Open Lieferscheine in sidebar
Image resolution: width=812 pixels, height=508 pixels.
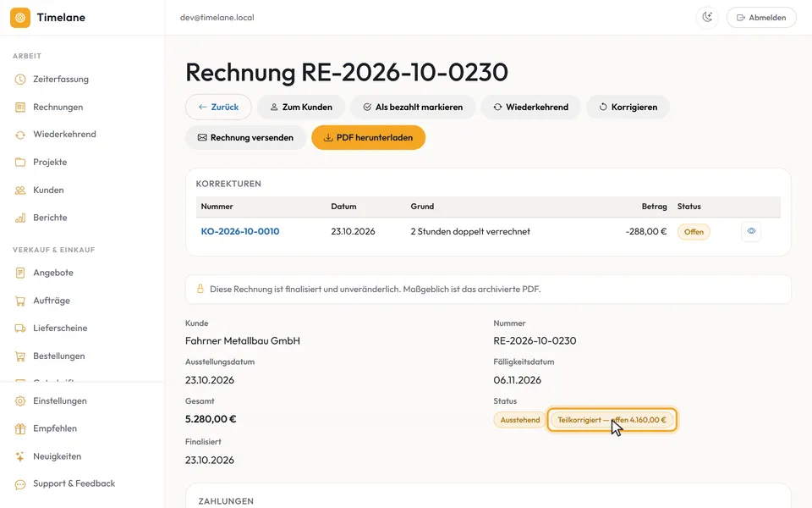pyautogui.click(x=60, y=329)
